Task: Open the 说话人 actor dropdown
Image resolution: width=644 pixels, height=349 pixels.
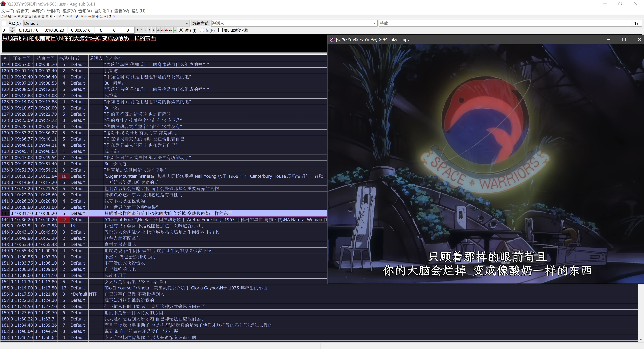Action: coord(374,23)
